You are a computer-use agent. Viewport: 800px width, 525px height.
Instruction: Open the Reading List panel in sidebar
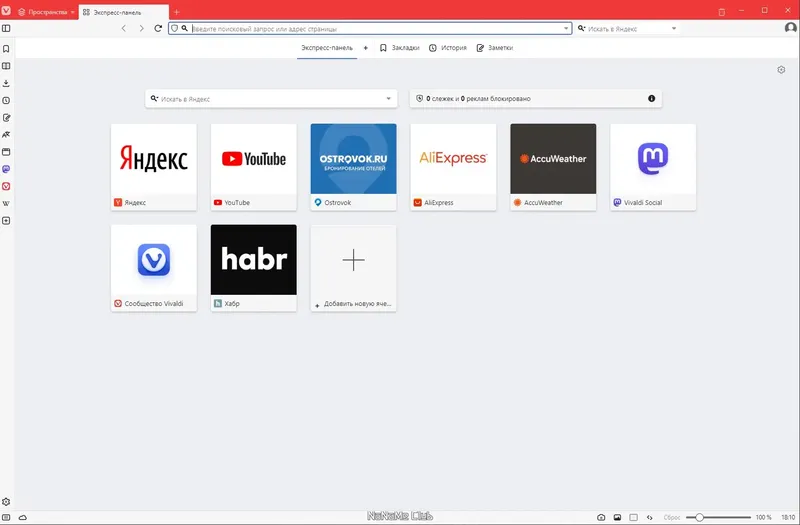[x=6, y=66]
